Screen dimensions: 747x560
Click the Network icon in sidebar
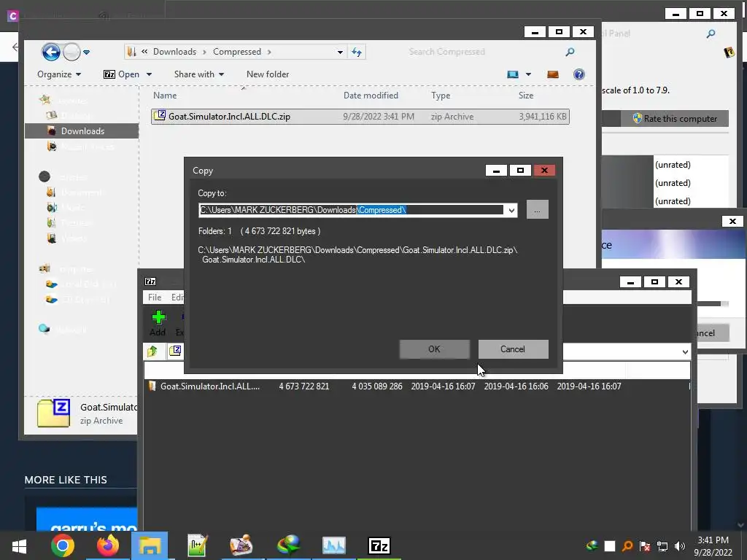click(44, 329)
